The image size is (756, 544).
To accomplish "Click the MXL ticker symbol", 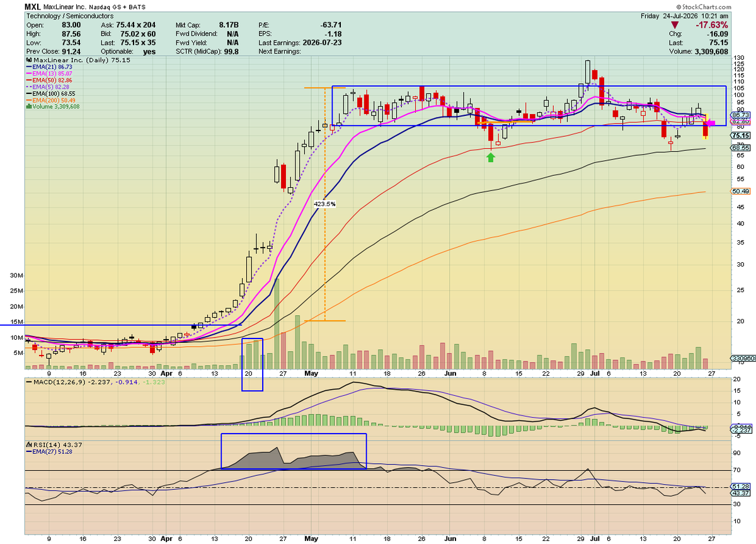I will point(33,6).
